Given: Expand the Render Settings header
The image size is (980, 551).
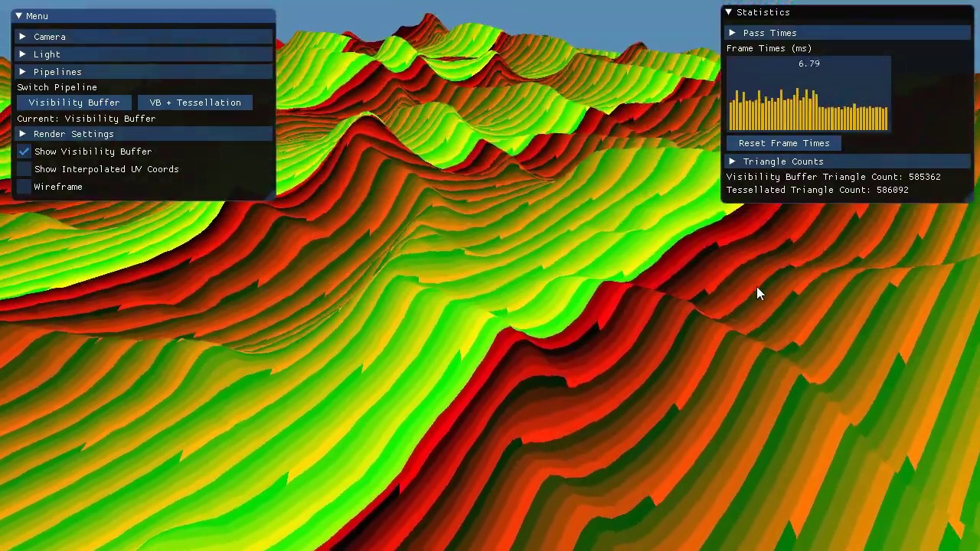Looking at the screenshot, I should (x=144, y=134).
